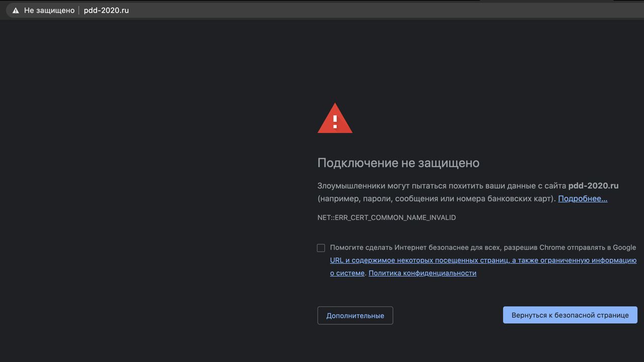This screenshot has width=644, height=362.
Task: Click the pdd-2020.ru URL in address bar
Action: click(x=106, y=10)
